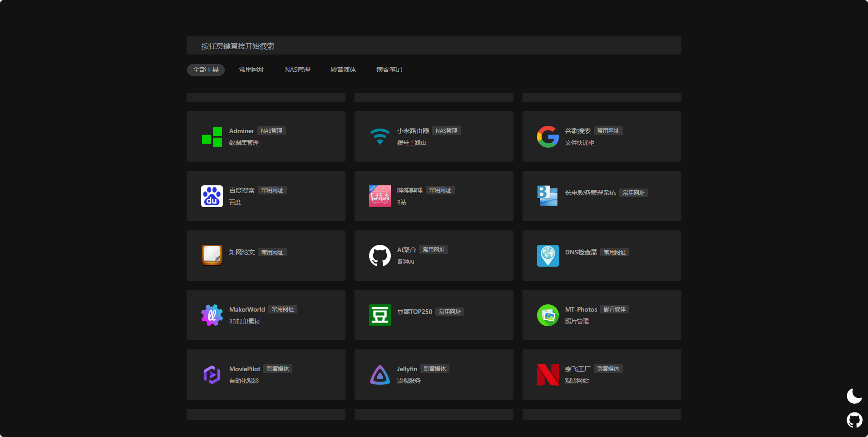Click the MoviePilot purple icon
868x437 pixels.
point(212,375)
